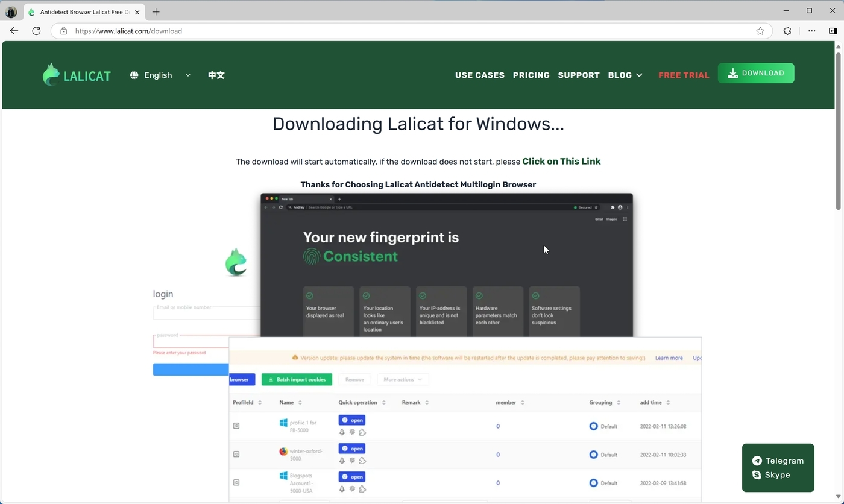This screenshot has width=844, height=504.
Task: Click the green cat logo above login
Action: point(236,262)
